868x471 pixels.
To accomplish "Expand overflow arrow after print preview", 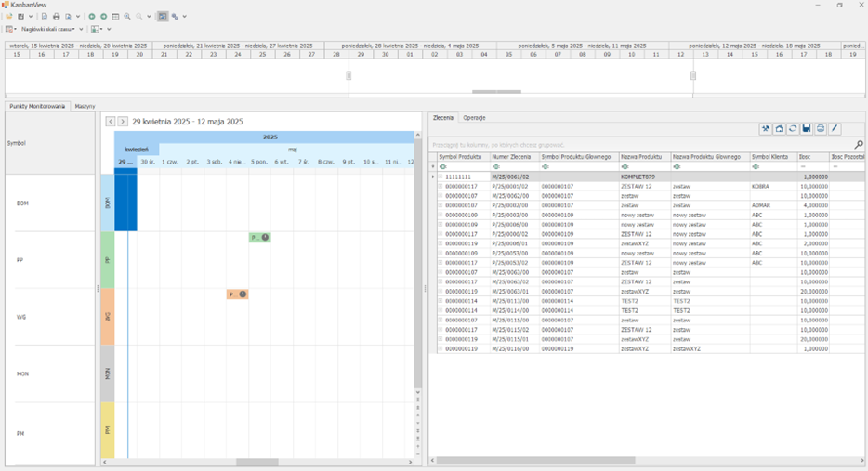I will click(x=78, y=17).
